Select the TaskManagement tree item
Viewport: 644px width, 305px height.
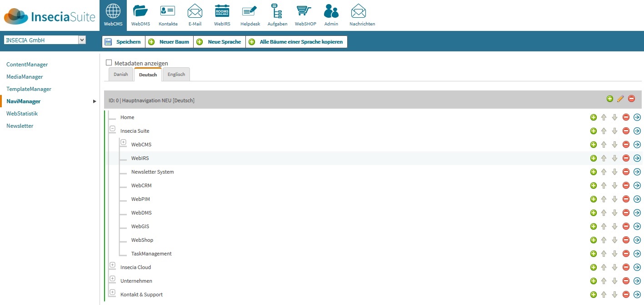coord(151,254)
